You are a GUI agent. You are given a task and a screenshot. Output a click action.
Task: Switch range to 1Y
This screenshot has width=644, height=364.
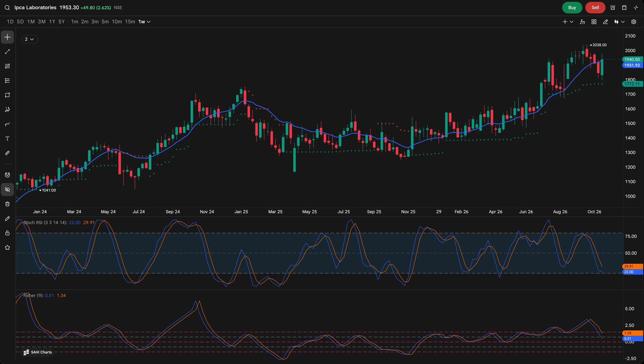coord(52,22)
